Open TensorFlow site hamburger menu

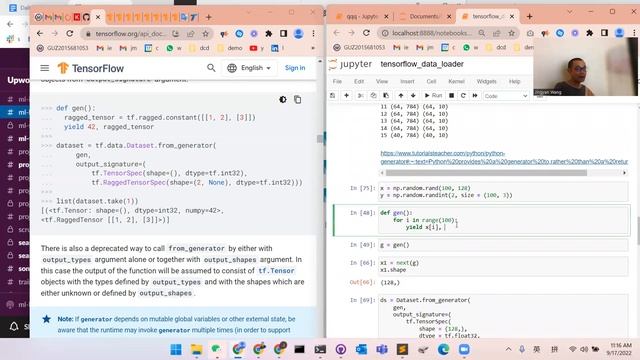coord(44,68)
